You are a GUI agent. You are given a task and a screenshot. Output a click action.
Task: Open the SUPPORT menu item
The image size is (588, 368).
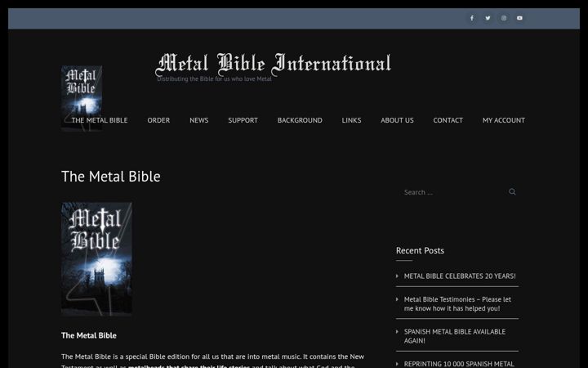[x=243, y=120]
